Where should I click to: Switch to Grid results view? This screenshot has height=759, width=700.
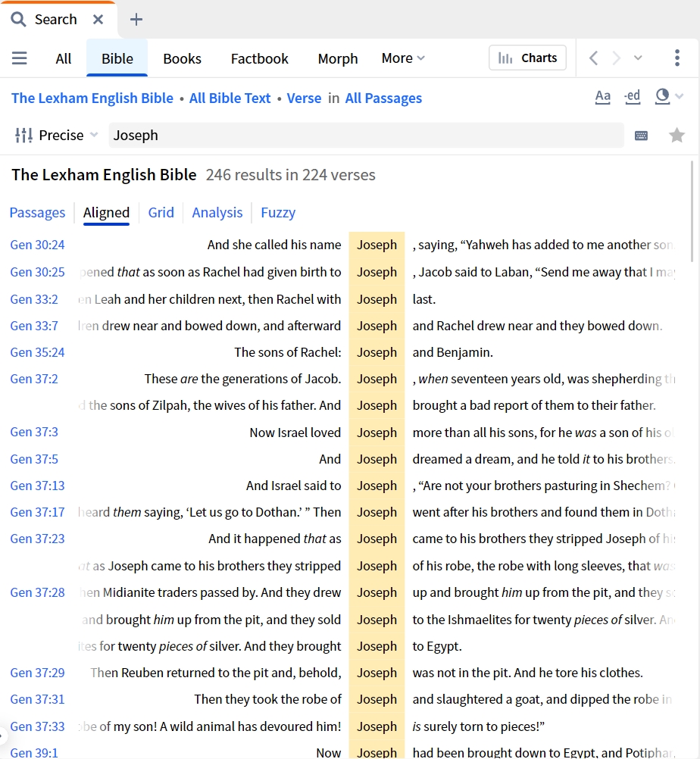tap(161, 213)
